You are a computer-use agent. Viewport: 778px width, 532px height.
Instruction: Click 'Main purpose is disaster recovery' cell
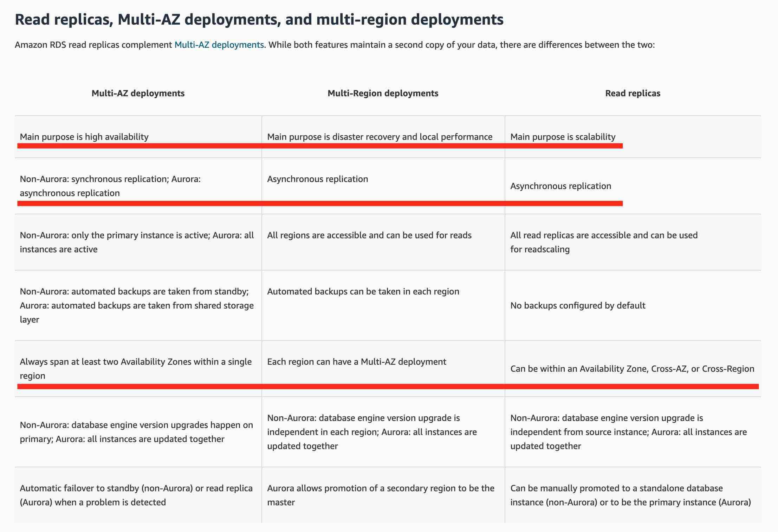pyautogui.click(x=380, y=137)
